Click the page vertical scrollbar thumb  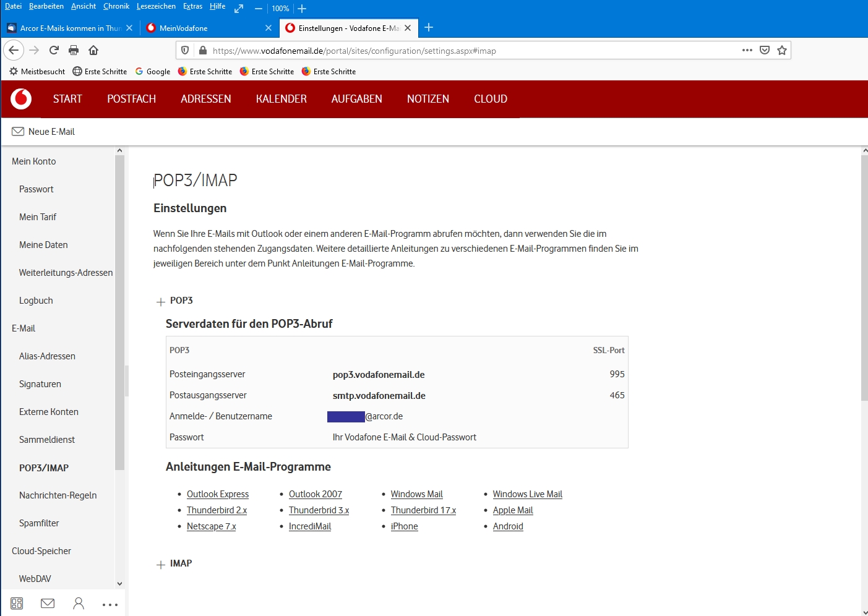click(x=864, y=278)
